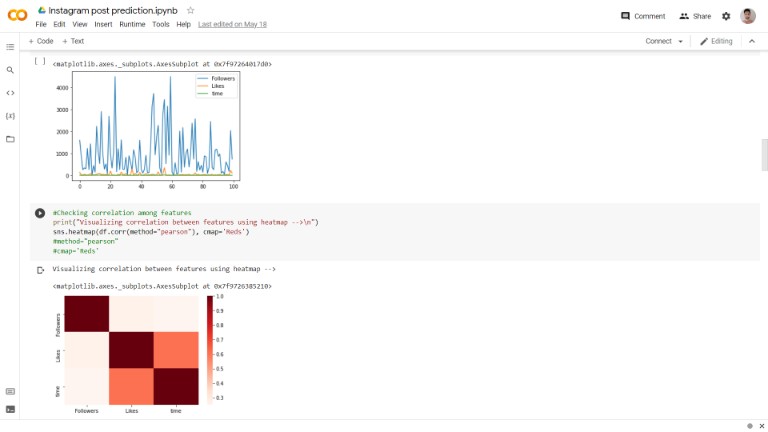768x432 pixels.
Task: Open the variables inspector
Action: 10,116
